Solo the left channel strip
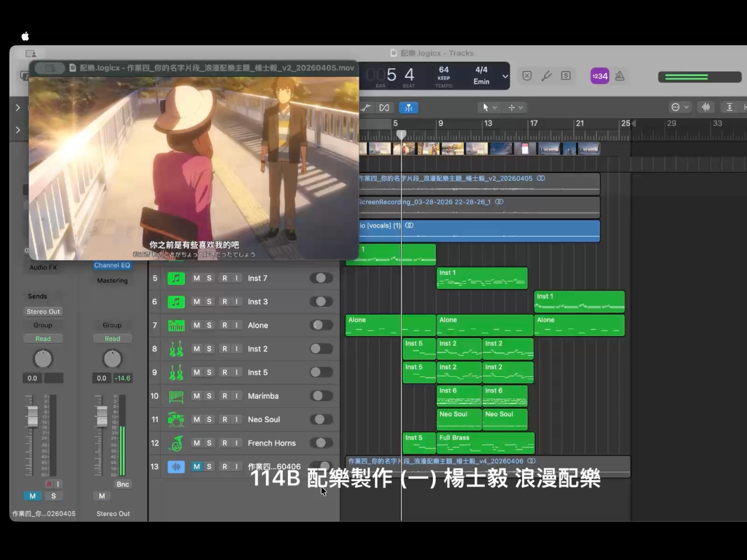 point(54,496)
